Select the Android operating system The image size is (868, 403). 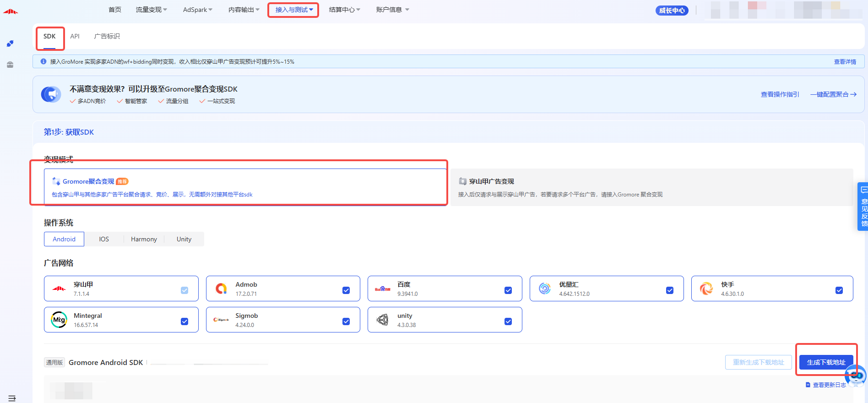pyautogui.click(x=64, y=239)
